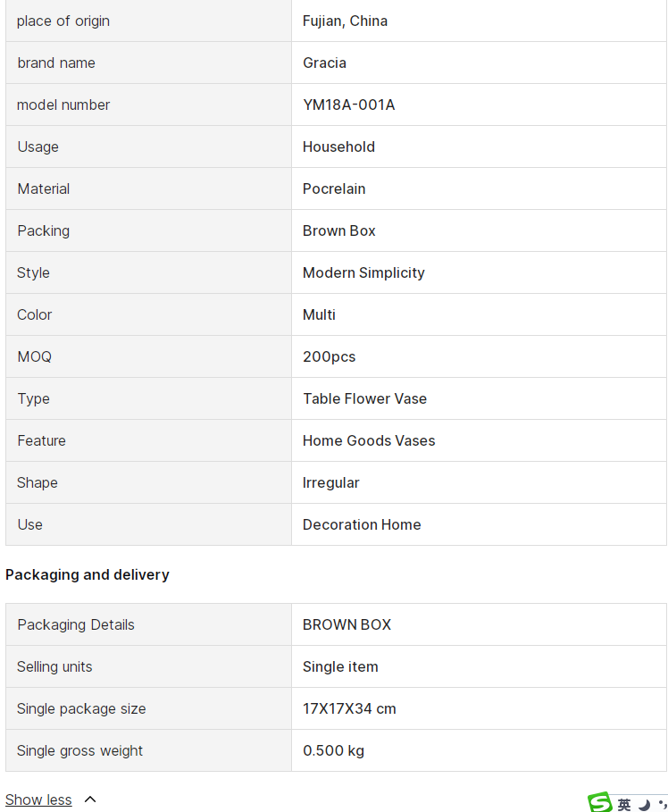Screen dimensions: 668x812
Task: Click the 17X17X34 cm package size value
Action: pos(349,708)
